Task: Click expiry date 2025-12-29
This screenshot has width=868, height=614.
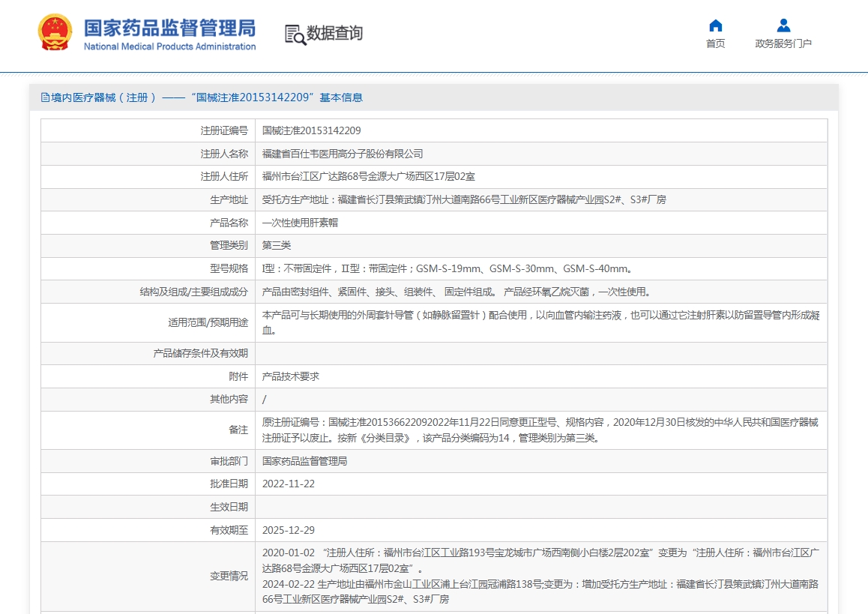Action: [x=289, y=530]
